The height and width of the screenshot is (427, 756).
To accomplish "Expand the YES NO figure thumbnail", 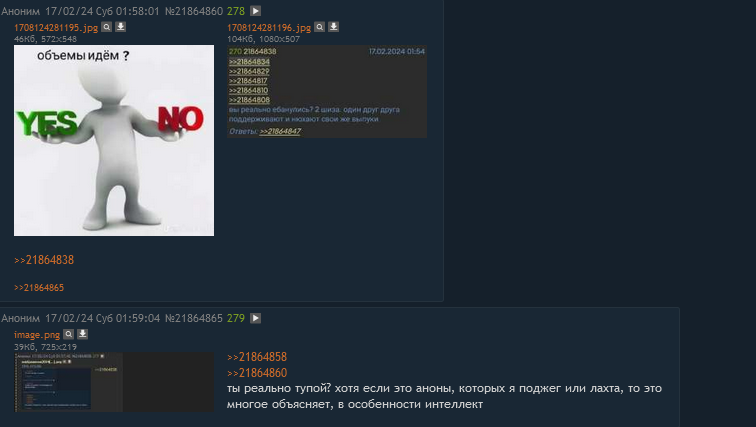I will [114, 140].
